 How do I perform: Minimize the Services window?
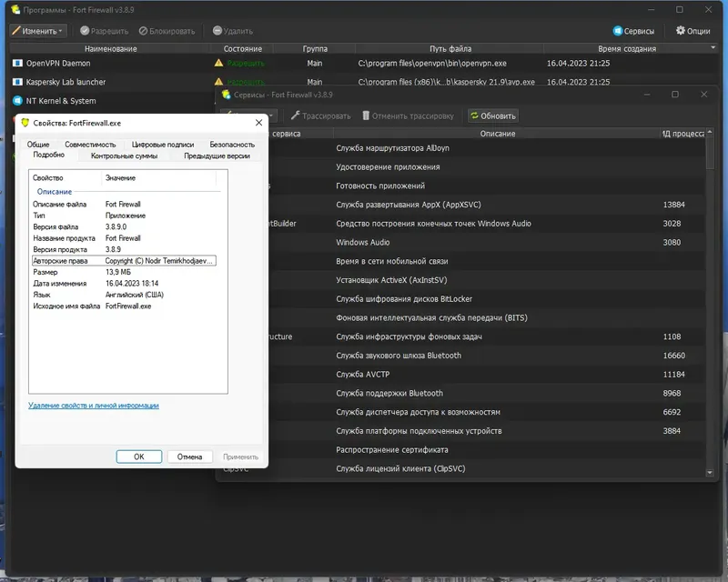click(x=647, y=95)
